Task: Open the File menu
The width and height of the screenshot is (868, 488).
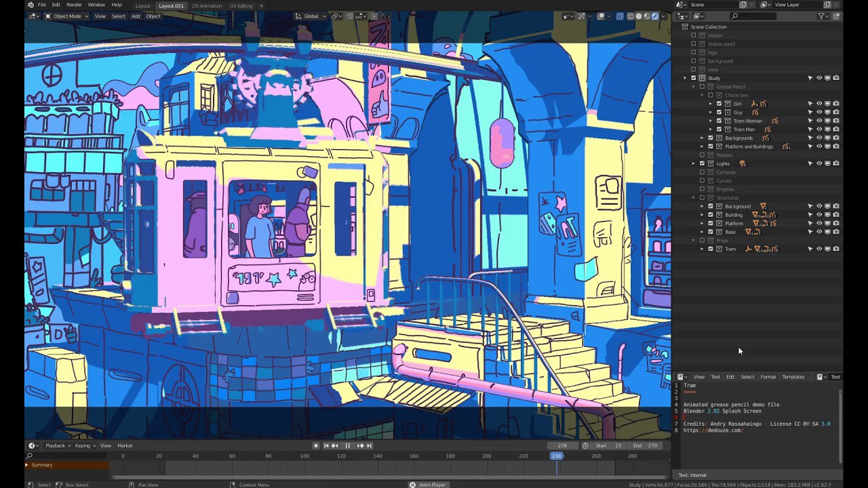Action: click(x=42, y=5)
